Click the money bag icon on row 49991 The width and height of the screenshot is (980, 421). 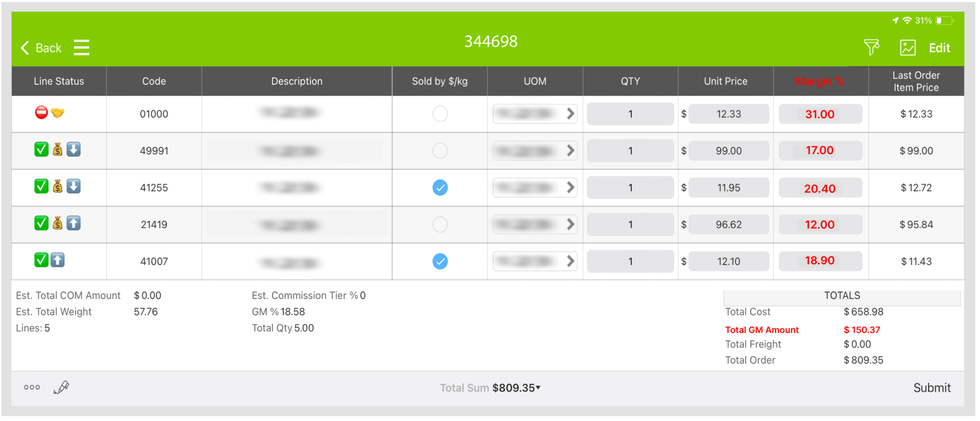pyautogui.click(x=57, y=150)
